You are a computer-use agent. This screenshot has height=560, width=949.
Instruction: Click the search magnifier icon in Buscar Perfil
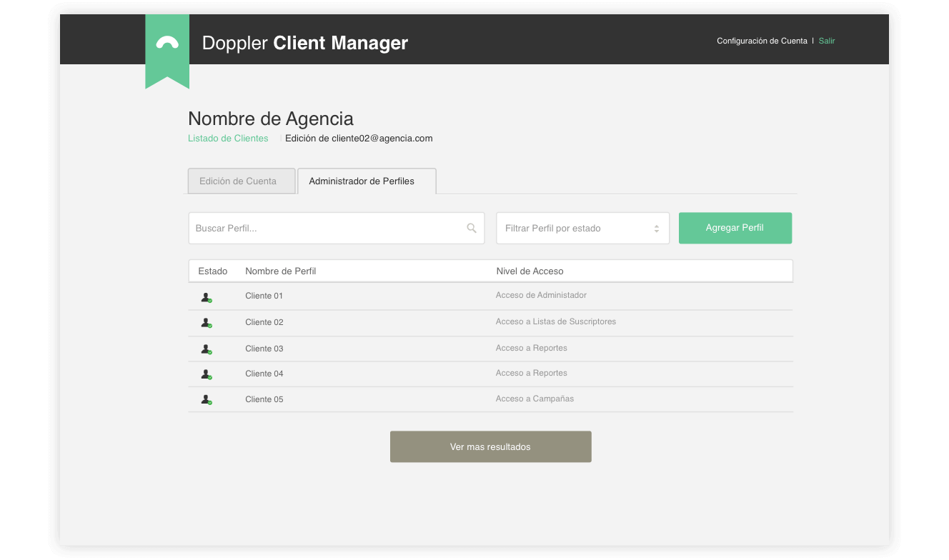pos(472,228)
